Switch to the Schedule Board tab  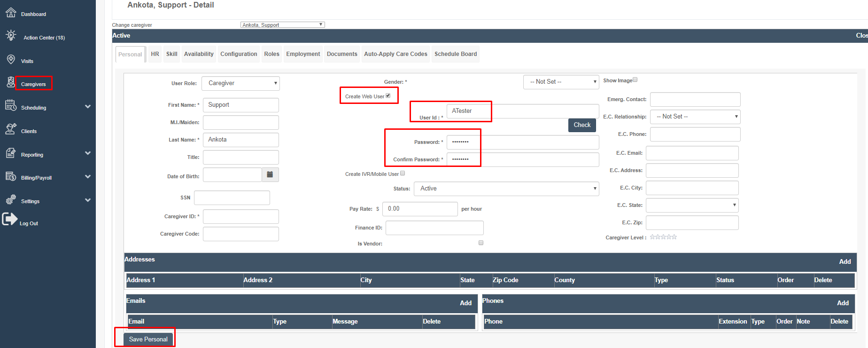click(x=456, y=54)
